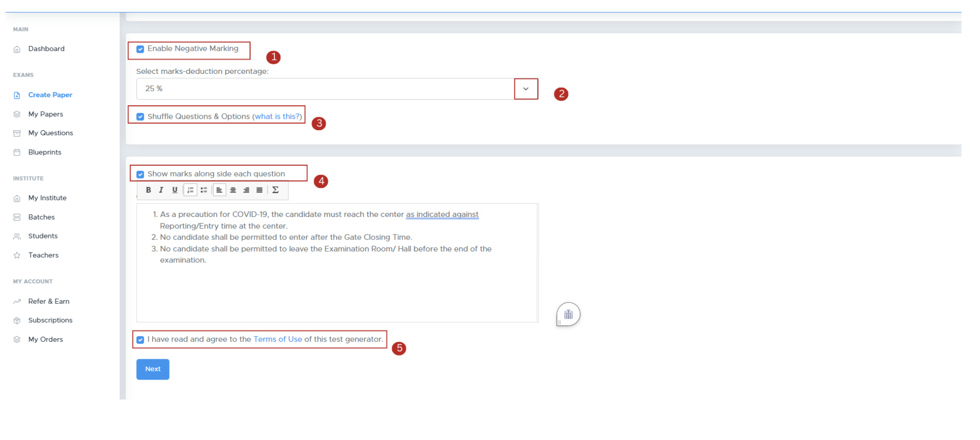This screenshot has width=980, height=440.
Task: Open the Terms of Use link
Action: coord(277,339)
